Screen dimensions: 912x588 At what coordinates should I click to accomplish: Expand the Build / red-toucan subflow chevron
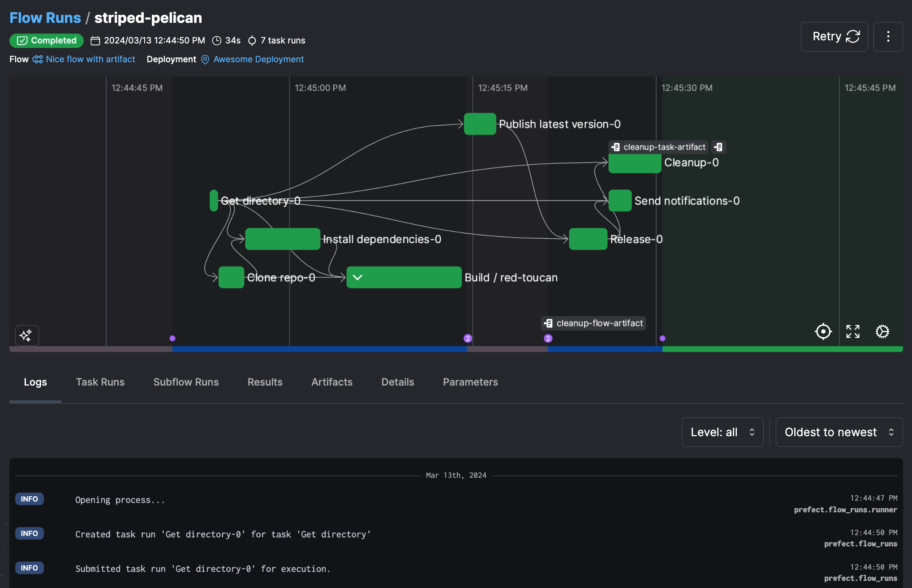pos(357,277)
